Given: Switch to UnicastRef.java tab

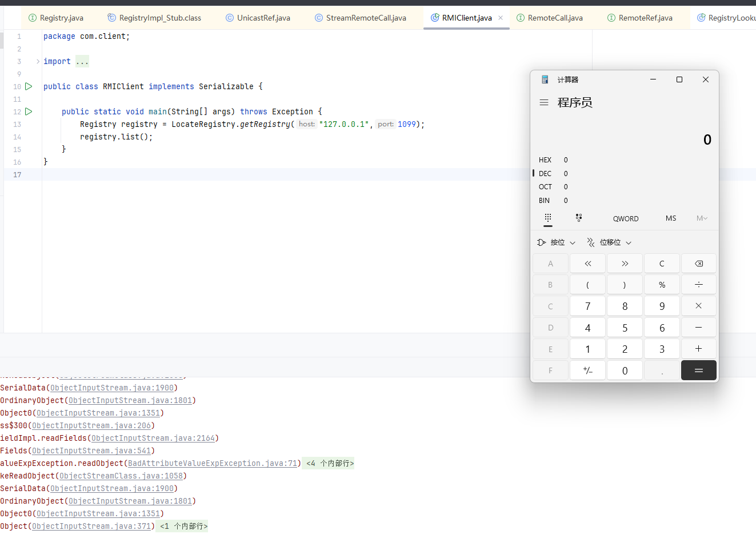Looking at the screenshot, I should pyautogui.click(x=258, y=18).
